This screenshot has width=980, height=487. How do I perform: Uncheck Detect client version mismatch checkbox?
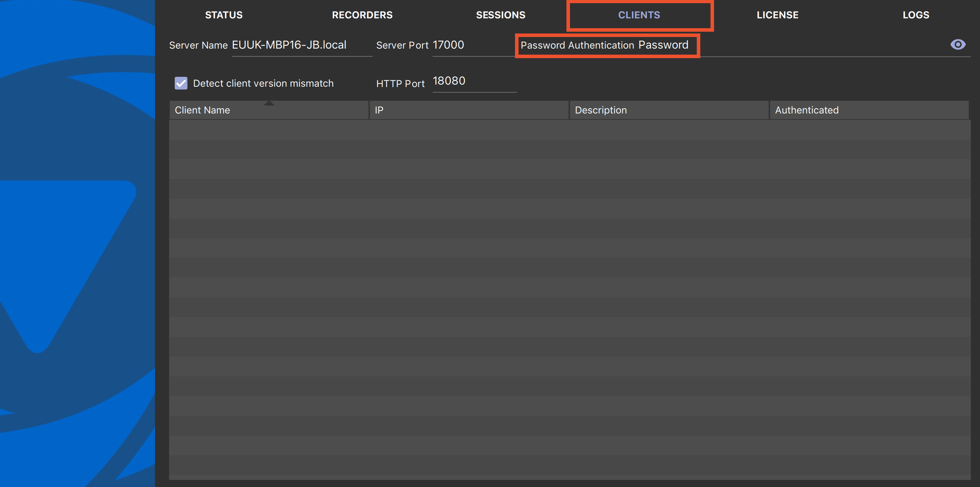coord(181,83)
